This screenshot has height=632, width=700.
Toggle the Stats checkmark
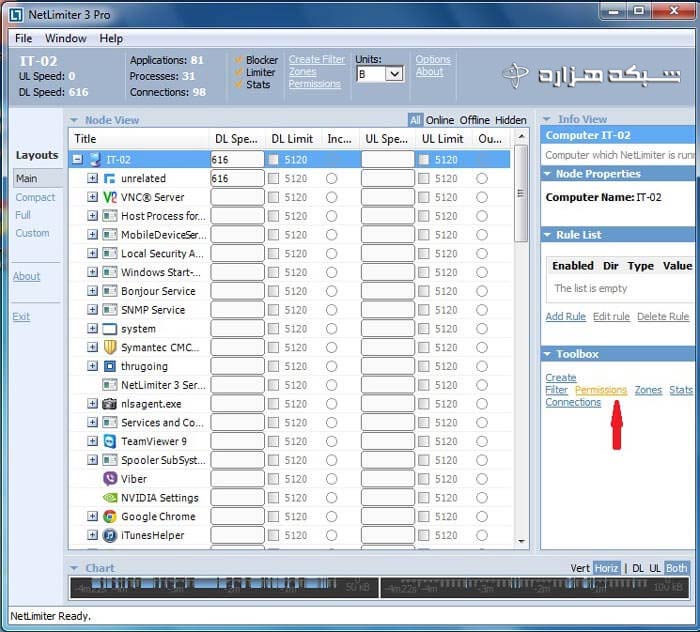pyautogui.click(x=239, y=84)
